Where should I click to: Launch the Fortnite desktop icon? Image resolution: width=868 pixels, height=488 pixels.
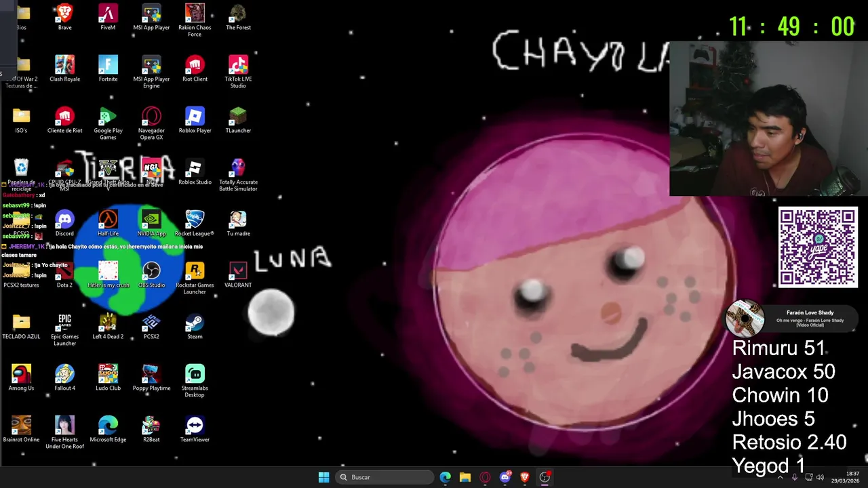pos(108,68)
